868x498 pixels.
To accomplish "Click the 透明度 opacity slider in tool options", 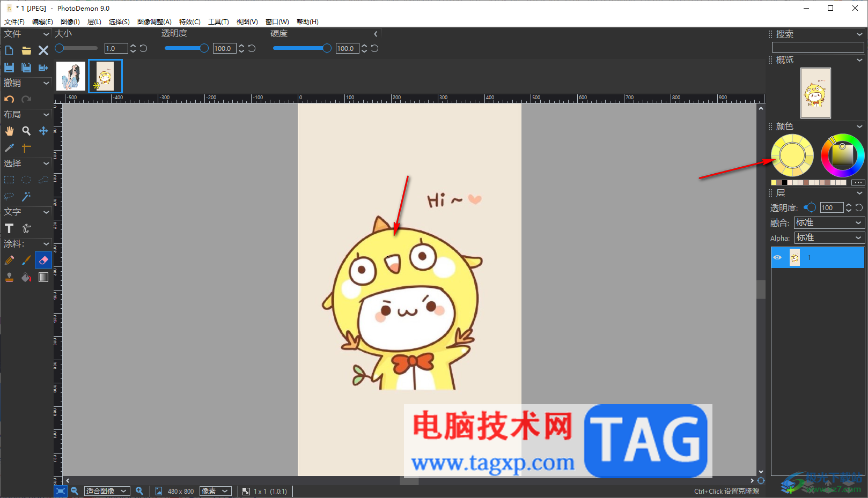I will [186, 48].
